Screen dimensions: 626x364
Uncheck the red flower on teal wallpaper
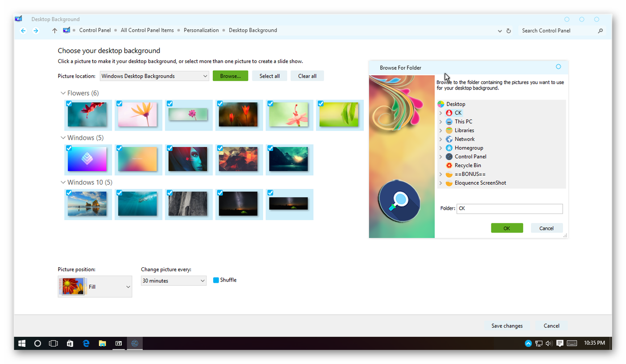pyautogui.click(x=69, y=104)
